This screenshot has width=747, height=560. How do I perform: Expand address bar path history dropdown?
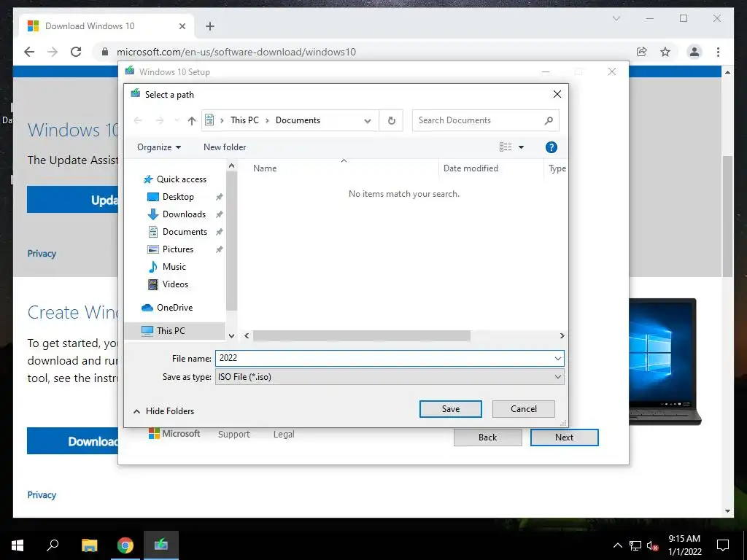[x=368, y=120]
